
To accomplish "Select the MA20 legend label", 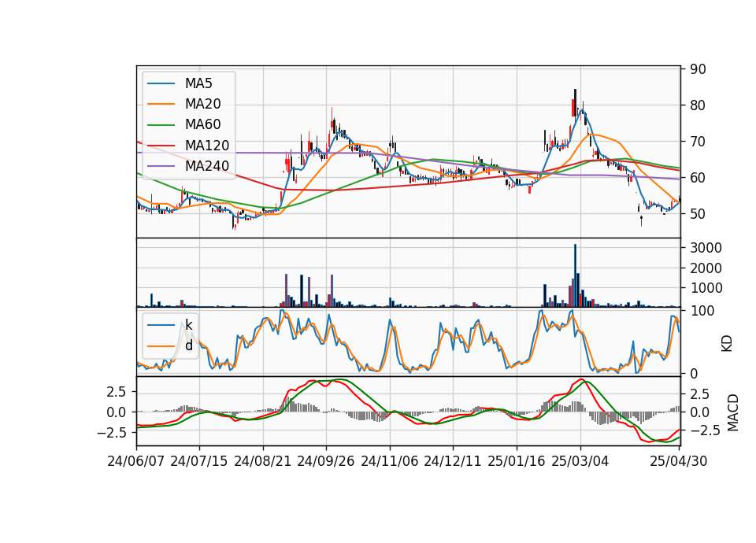I will coord(202,104).
